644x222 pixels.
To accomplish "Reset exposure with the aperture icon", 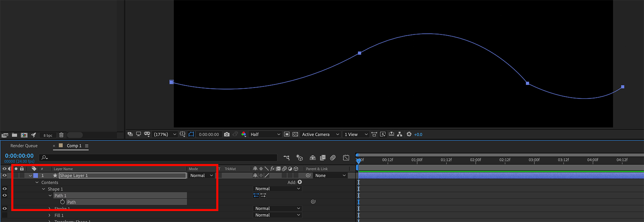I will point(409,134).
